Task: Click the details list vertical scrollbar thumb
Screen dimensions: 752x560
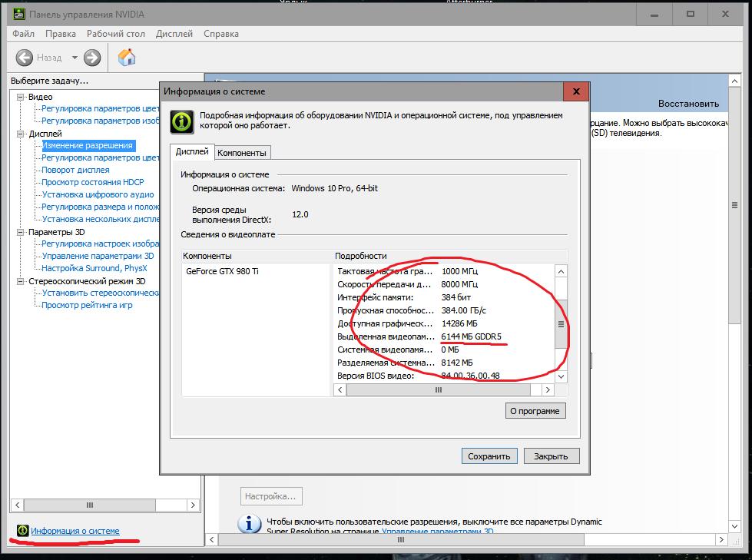Action: [561, 324]
